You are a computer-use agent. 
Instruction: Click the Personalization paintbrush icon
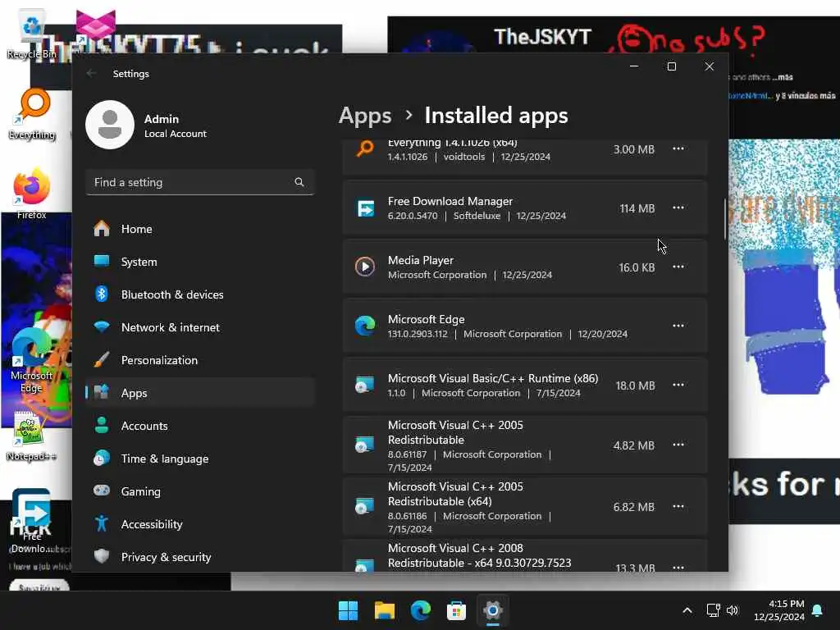(101, 359)
